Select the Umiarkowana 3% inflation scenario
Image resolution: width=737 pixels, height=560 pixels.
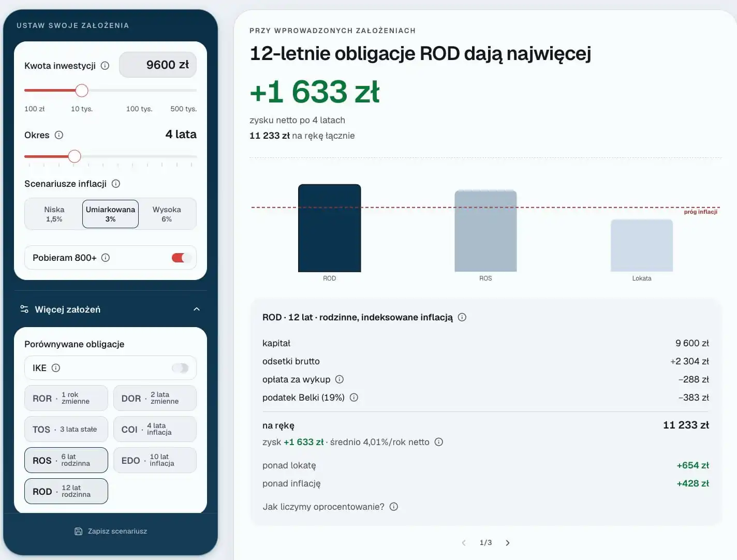click(x=110, y=214)
